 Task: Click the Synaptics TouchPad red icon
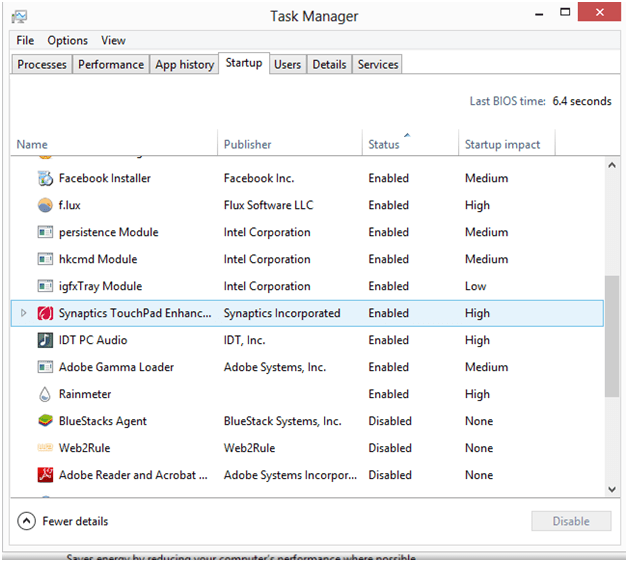coord(45,314)
